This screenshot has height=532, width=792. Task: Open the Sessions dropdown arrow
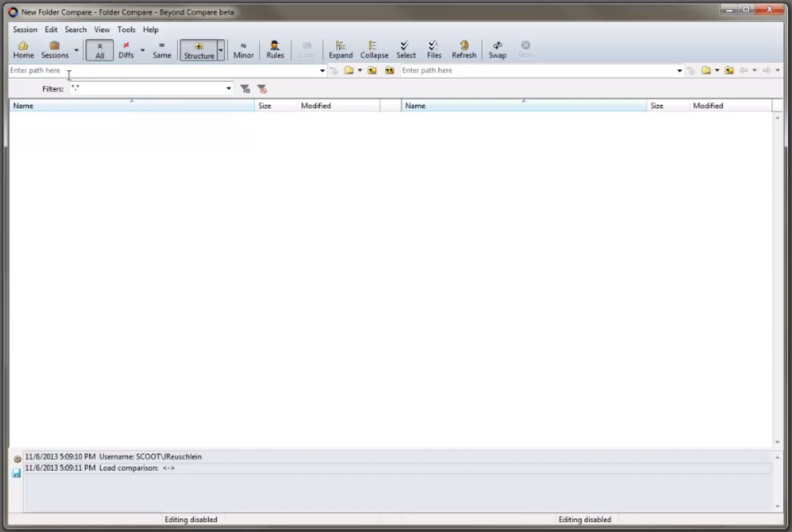pos(76,49)
